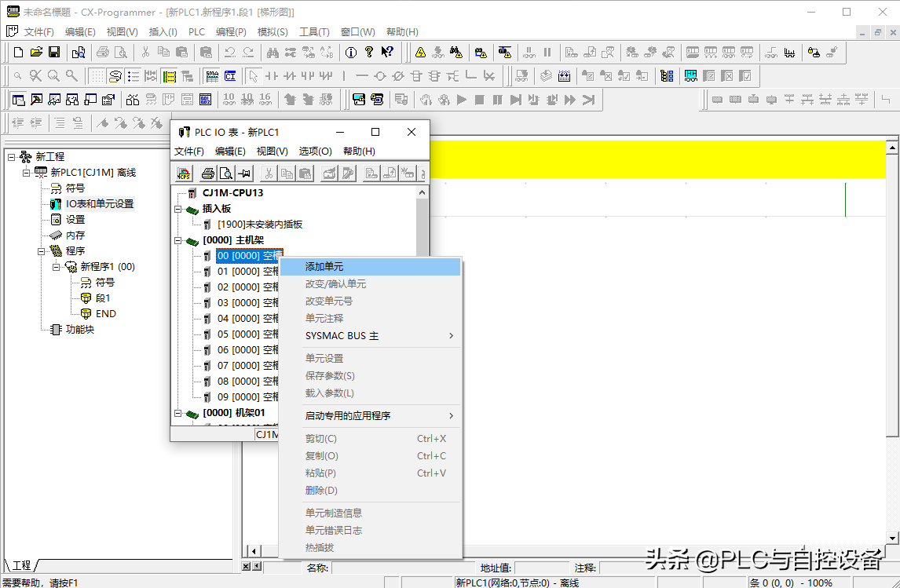Click the CPS icon in PLC IO table

click(183, 173)
